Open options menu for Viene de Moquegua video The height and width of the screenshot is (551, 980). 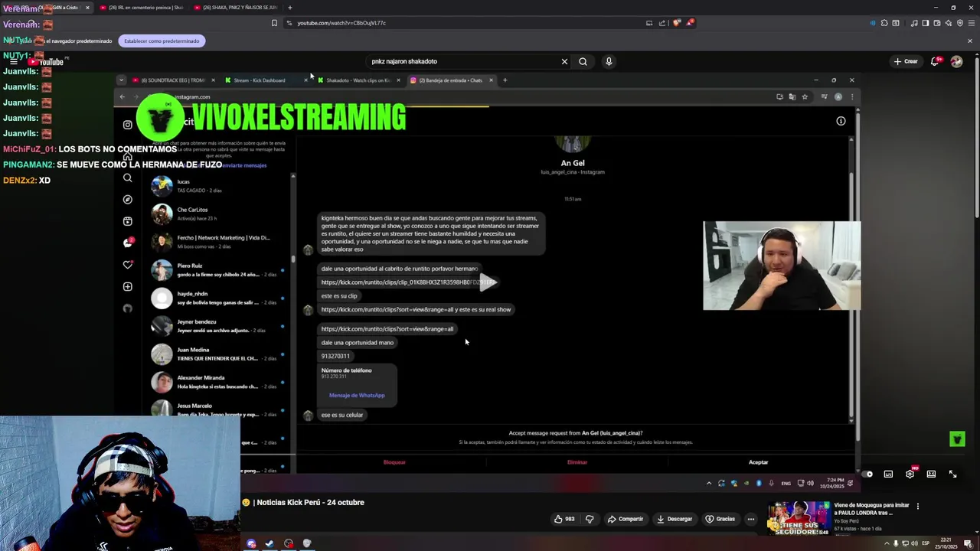point(917,507)
